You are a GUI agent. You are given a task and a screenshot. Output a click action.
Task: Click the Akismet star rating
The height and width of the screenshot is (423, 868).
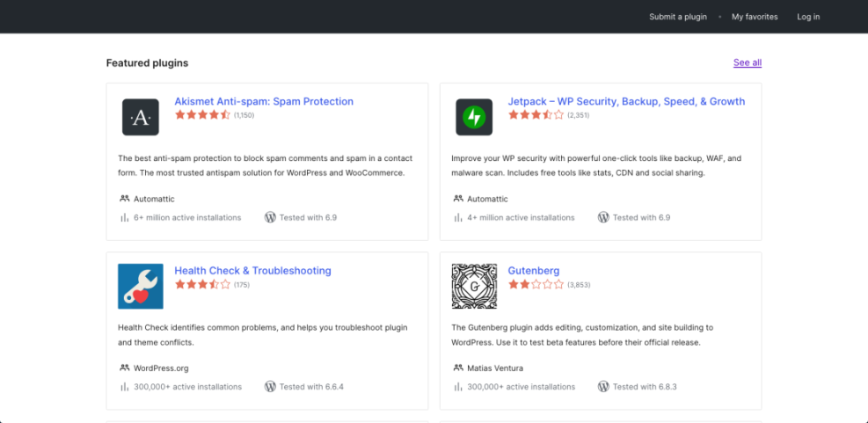point(202,115)
